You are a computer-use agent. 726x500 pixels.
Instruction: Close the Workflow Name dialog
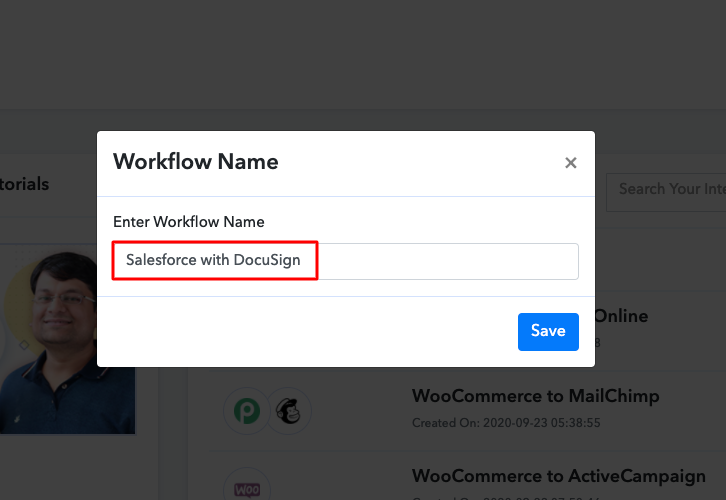[x=570, y=162]
